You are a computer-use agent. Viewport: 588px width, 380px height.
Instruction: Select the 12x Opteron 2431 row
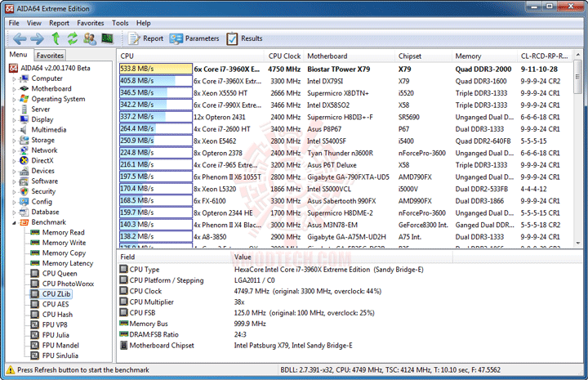click(345, 117)
